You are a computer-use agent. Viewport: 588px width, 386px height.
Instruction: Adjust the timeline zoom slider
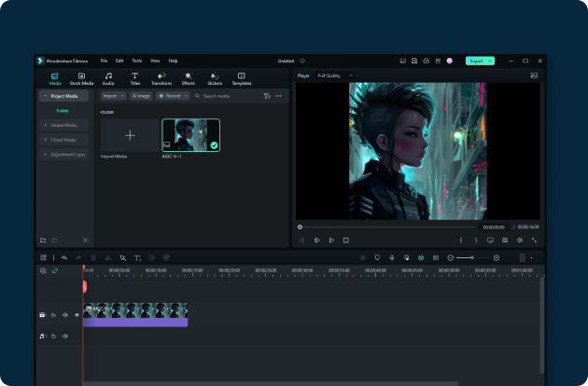[x=472, y=258]
